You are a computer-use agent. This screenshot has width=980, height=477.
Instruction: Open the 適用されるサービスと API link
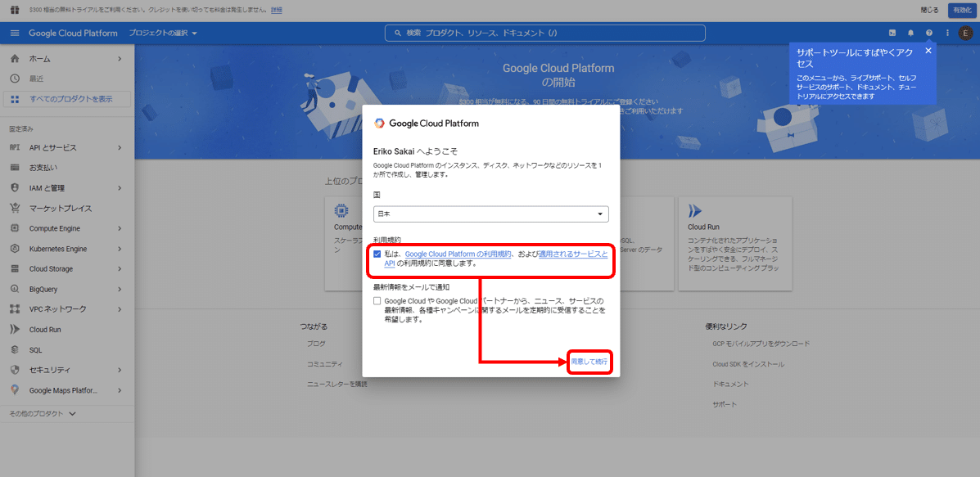(x=572, y=254)
